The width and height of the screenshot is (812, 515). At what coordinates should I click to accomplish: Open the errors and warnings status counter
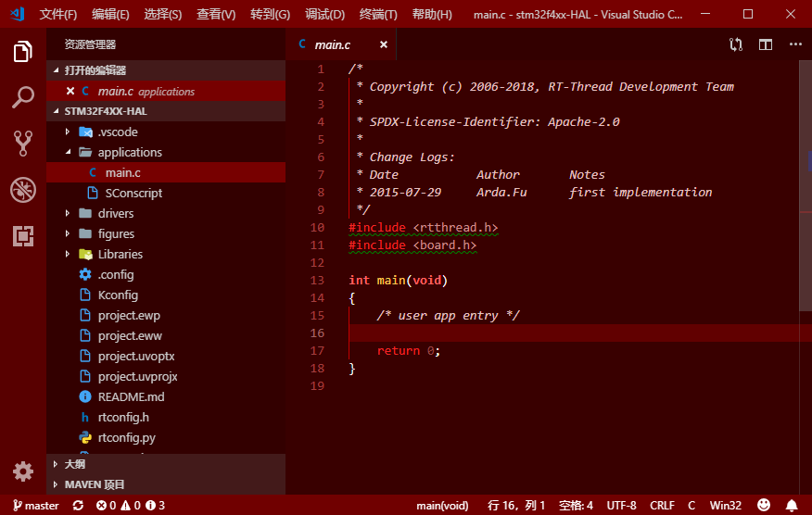click(x=131, y=505)
